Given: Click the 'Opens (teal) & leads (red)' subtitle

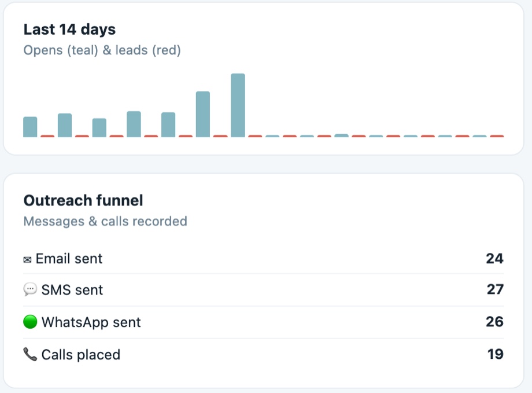Looking at the screenshot, I should 102,50.
